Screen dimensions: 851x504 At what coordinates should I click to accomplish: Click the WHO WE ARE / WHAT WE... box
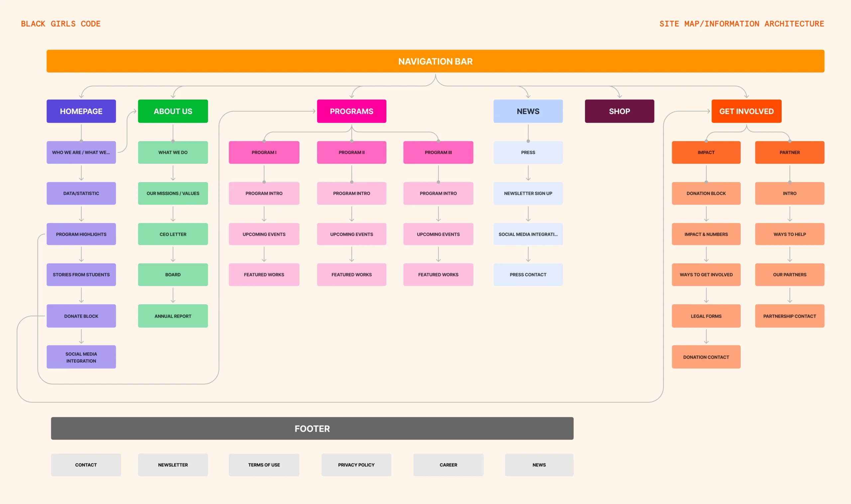click(81, 152)
